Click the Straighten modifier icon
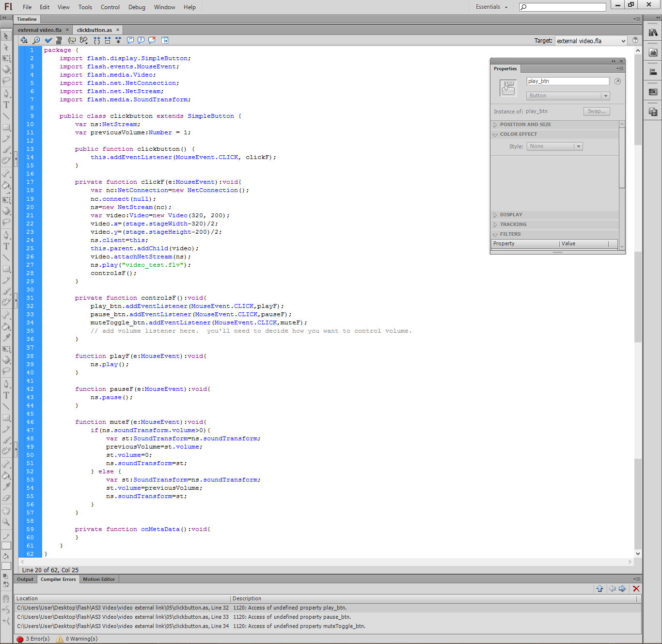The height and width of the screenshot is (644, 662). pos(6,621)
